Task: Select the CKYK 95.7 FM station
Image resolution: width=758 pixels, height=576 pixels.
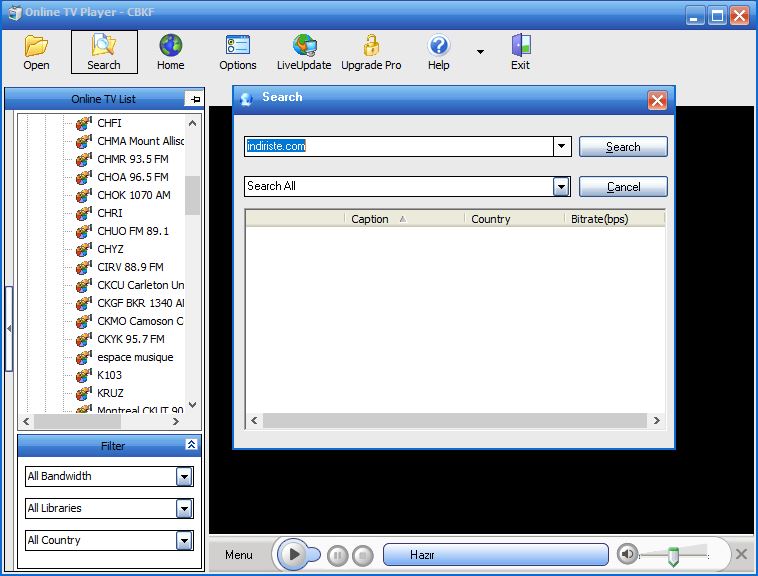Action: tap(131, 339)
